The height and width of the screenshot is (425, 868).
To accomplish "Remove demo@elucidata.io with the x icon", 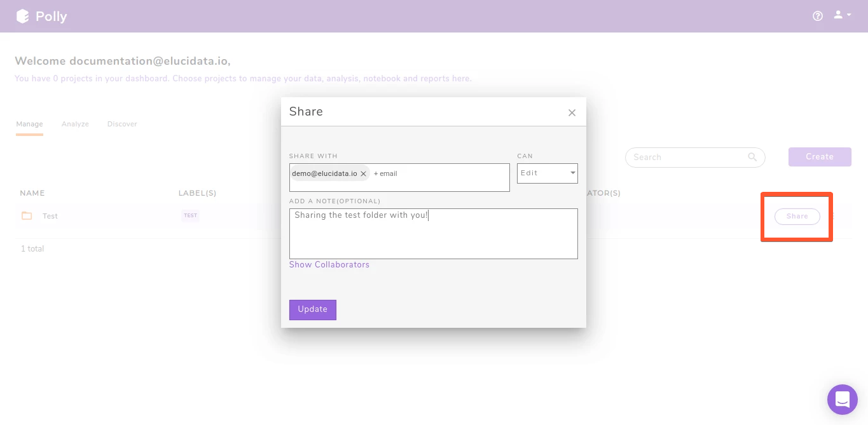I will pyautogui.click(x=364, y=173).
